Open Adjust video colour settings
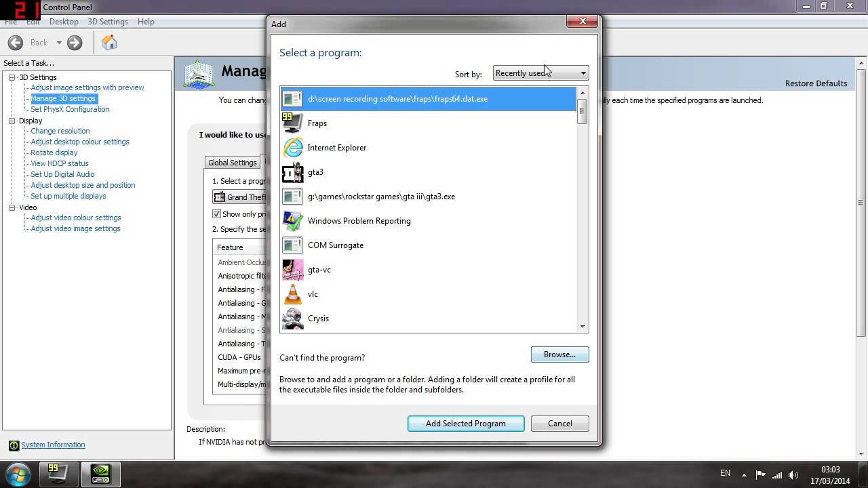 tap(76, 218)
